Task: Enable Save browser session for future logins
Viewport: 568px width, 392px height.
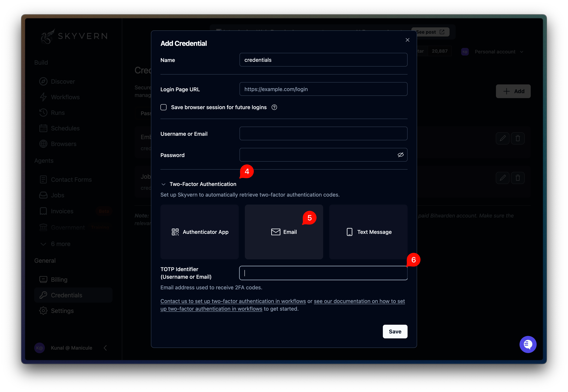Action: click(x=163, y=107)
